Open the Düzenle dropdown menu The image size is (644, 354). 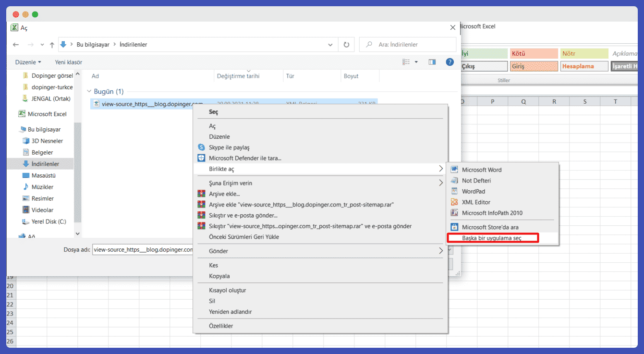tap(28, 62)
